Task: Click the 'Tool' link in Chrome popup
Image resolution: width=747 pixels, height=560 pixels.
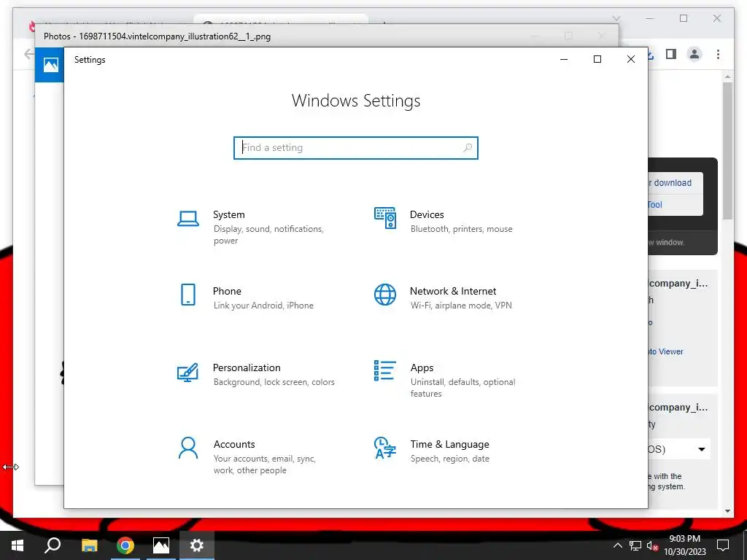Action: pos(654,205)
